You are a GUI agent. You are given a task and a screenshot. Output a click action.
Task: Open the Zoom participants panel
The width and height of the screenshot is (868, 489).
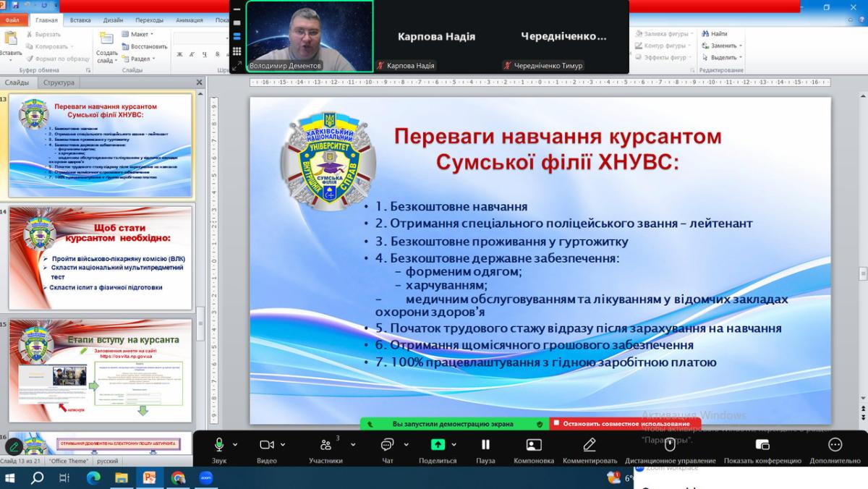(325, 445)
